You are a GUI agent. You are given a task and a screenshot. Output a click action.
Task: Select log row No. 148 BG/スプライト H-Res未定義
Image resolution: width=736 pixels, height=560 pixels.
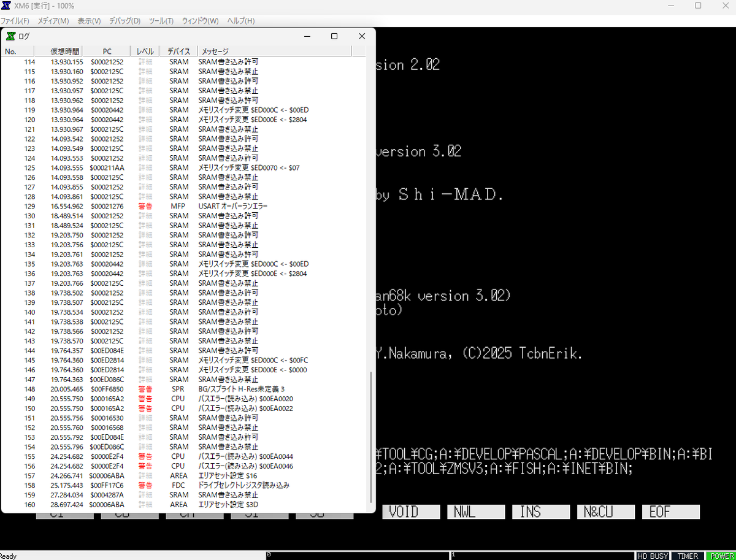[184, 389]
